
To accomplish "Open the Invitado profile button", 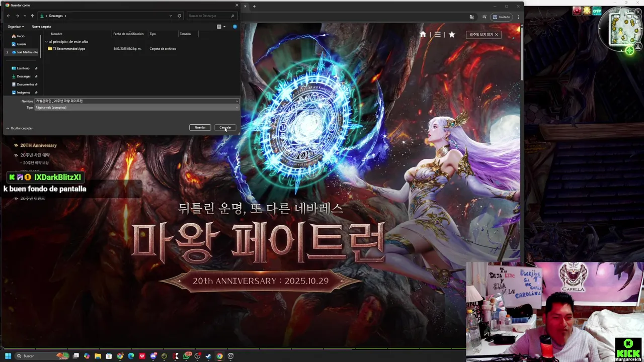I will [x=502, y=17].
